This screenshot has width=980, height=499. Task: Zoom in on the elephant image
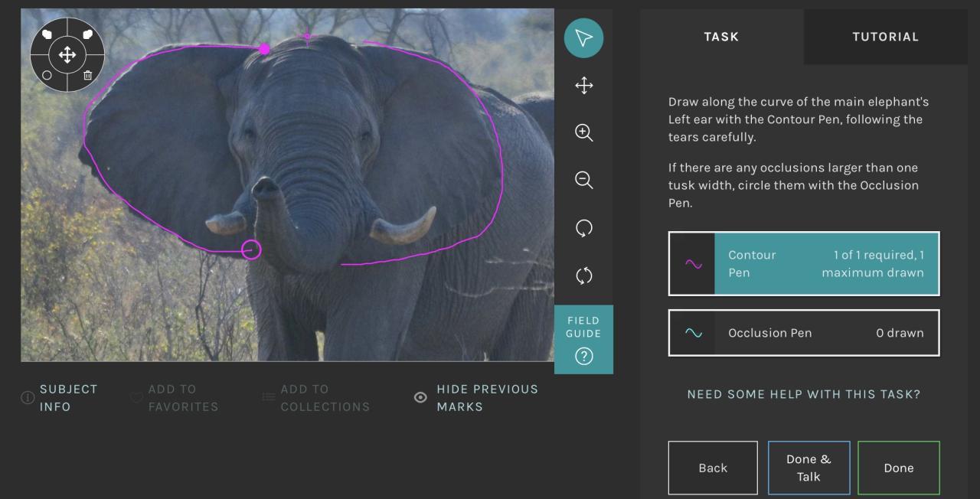[x=583, y=133]
